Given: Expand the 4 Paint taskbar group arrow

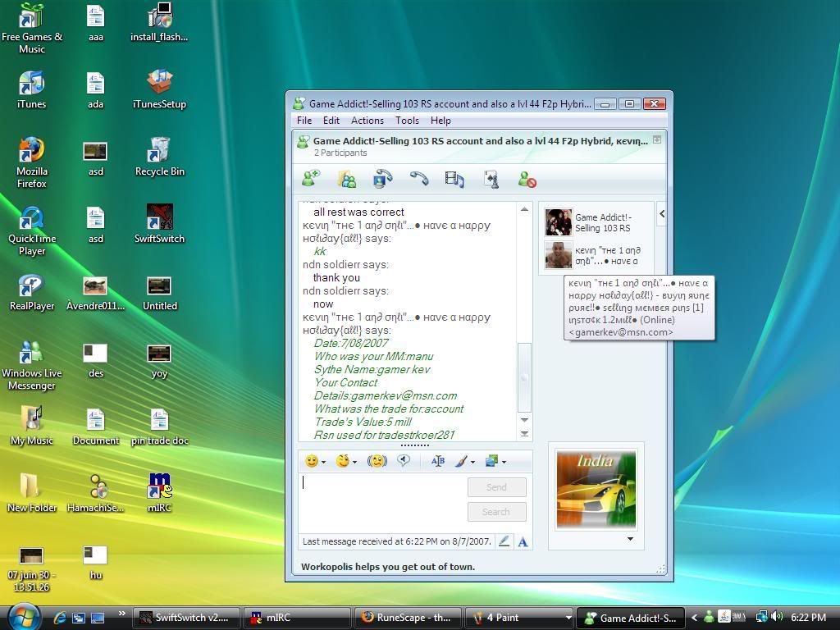Looking at the screenshot, I should click(568, 618).
